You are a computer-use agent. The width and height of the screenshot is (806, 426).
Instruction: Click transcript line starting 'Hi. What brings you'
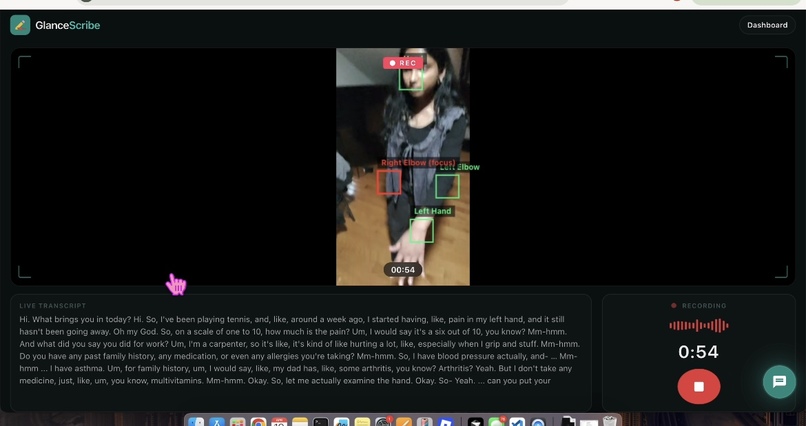tap(292, 319)
